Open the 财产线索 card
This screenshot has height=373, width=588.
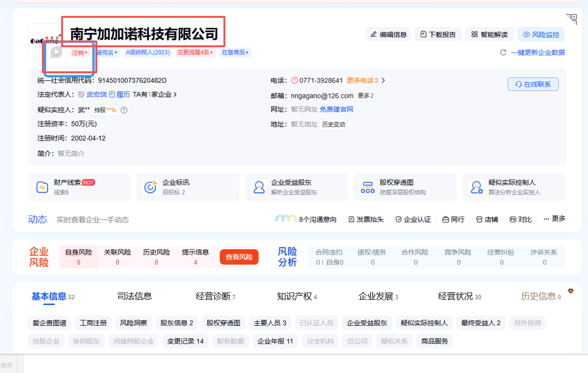pyautogui.click(x=79, y=187)
